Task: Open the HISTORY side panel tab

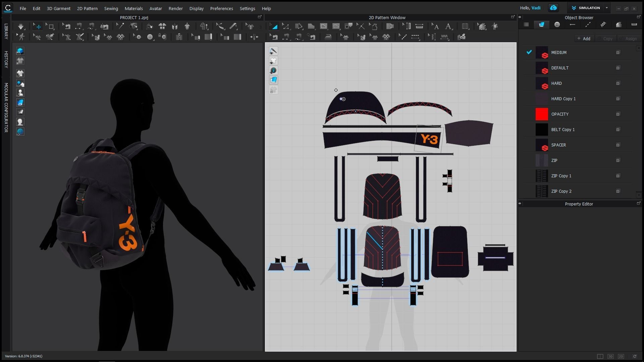Action: (6, 59)
